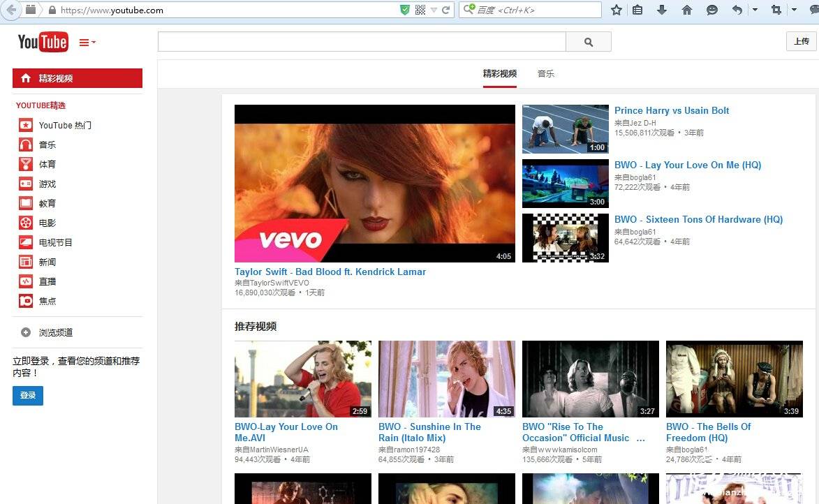Go to browser home page icon

tap(687, 10)
